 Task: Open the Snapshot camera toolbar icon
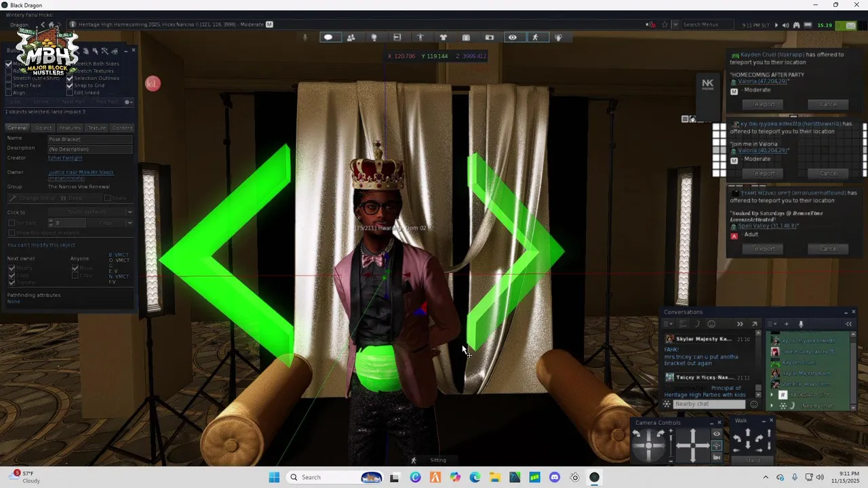(490, 37)
